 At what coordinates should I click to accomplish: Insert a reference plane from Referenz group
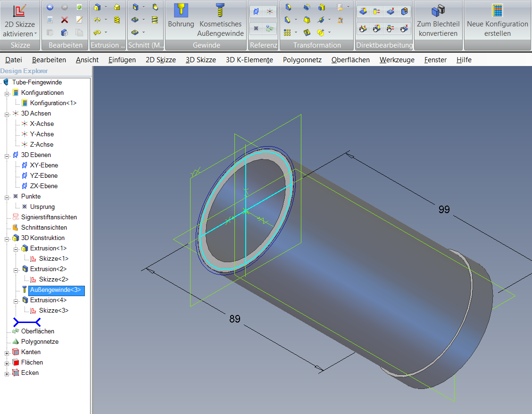pyautogui.click(x=256, y=11)
